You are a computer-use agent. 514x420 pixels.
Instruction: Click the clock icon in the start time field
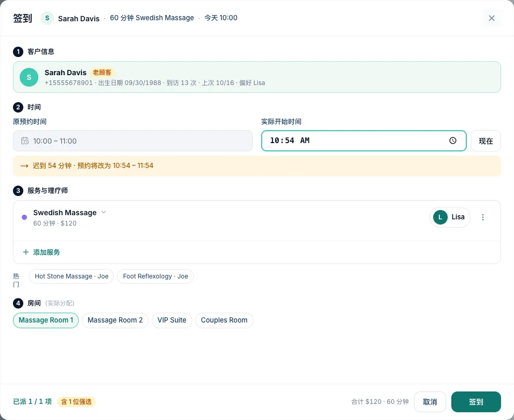[453, 141]
